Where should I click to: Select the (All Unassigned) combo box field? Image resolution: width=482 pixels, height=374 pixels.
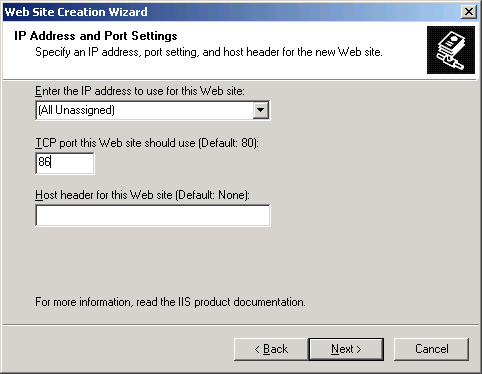pyautogui.click(x=153, y=110)
